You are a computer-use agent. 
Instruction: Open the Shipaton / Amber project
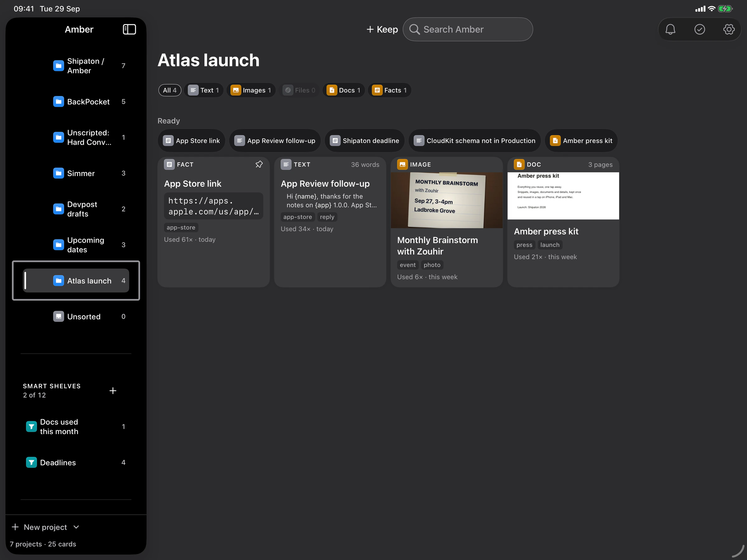[x=76, y=66]
